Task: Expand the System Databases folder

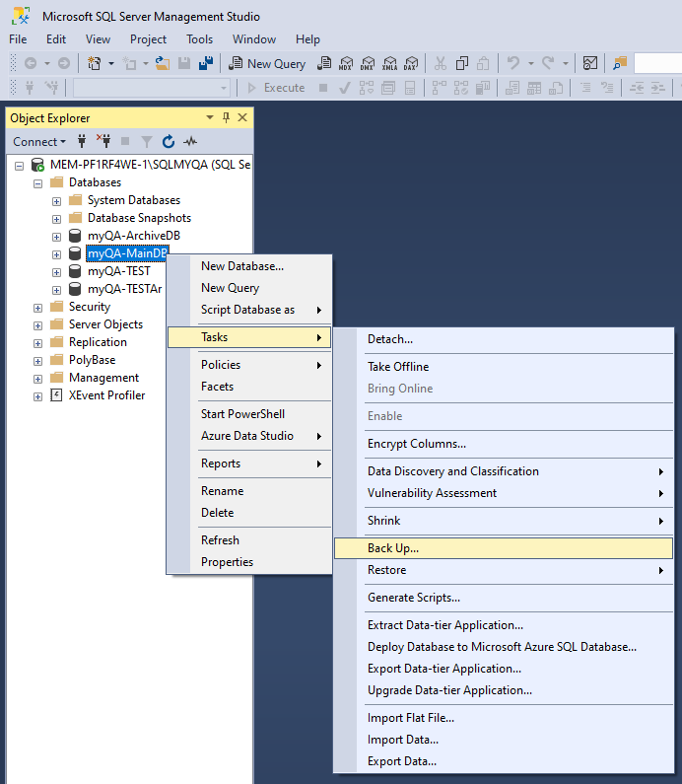Action: (x=56, y=201)
